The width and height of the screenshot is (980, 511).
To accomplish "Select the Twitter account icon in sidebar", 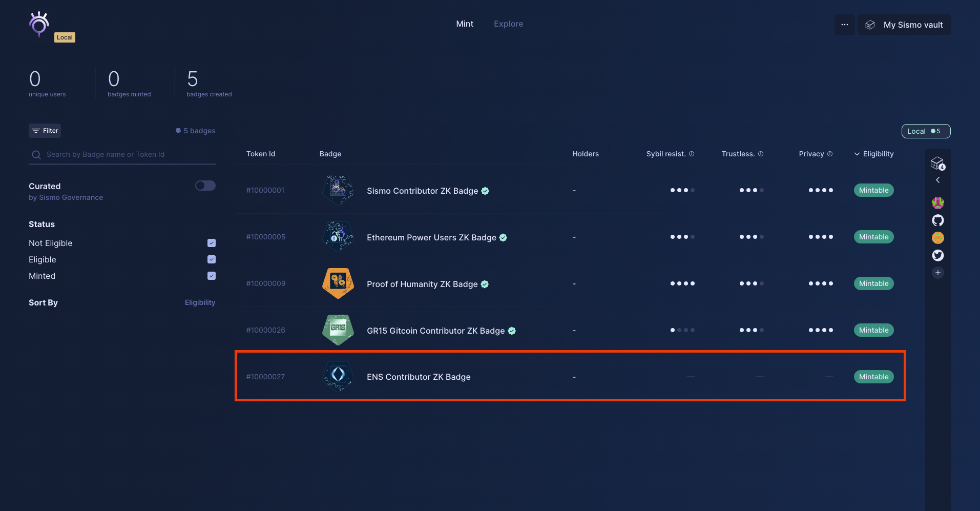I will (938, 255).
